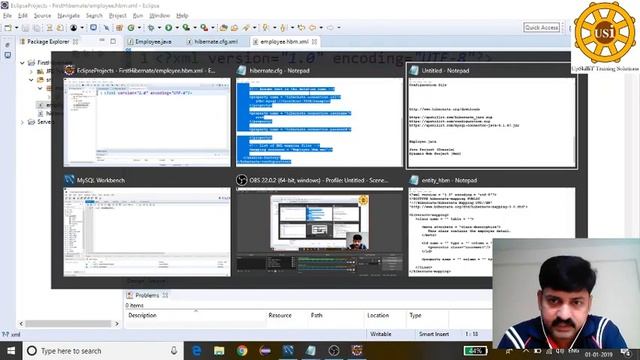
Task: Open the Source menu
Action: click(x=42, y=16)
